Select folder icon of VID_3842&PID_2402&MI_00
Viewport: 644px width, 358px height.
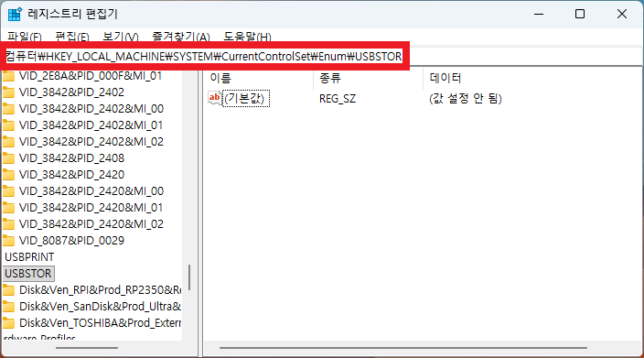tap(8, 109)
